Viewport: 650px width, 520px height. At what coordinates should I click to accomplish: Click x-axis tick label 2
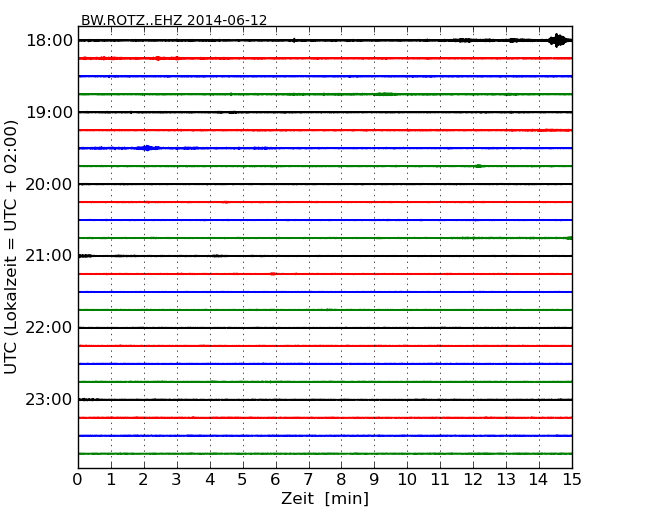point(143,480)
